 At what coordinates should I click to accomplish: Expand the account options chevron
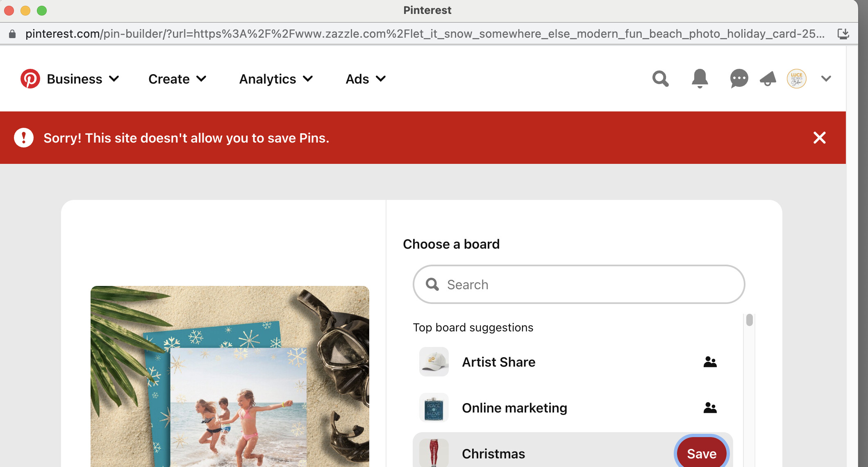[826, 79]
